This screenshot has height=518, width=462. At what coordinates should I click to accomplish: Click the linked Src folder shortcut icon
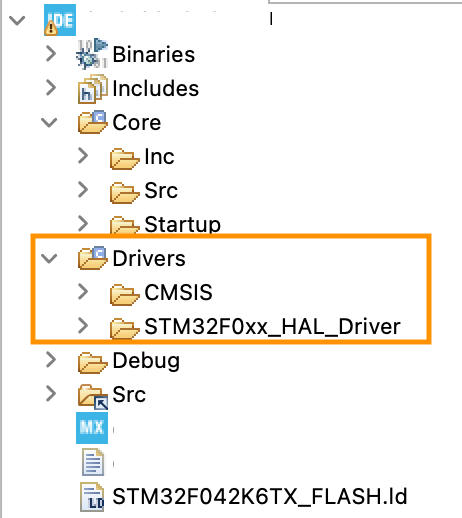coord(93,397)
